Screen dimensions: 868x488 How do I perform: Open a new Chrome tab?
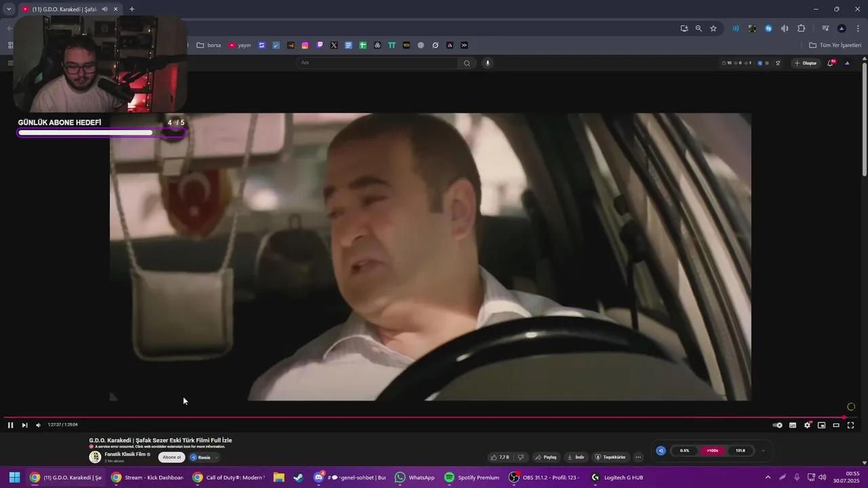[132, 9]
